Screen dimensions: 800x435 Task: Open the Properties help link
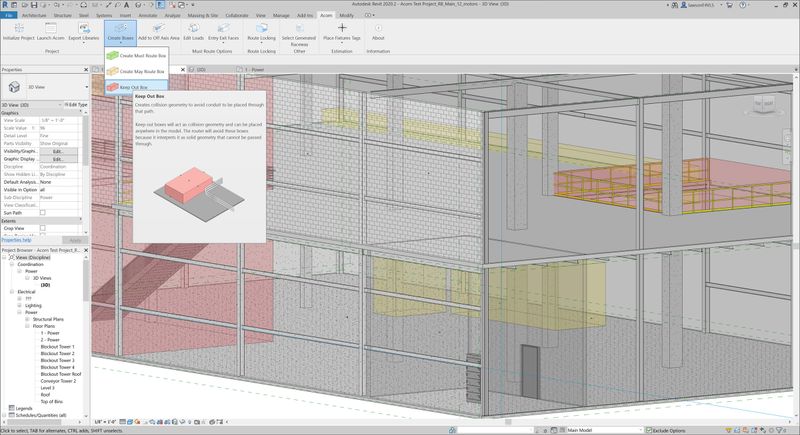(x=16, y=240)
